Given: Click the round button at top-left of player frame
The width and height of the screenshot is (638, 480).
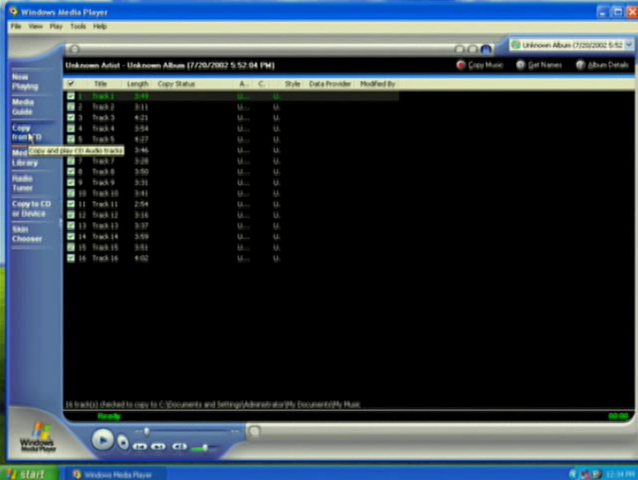Looking at the screenshot, I should coord(74,49).
